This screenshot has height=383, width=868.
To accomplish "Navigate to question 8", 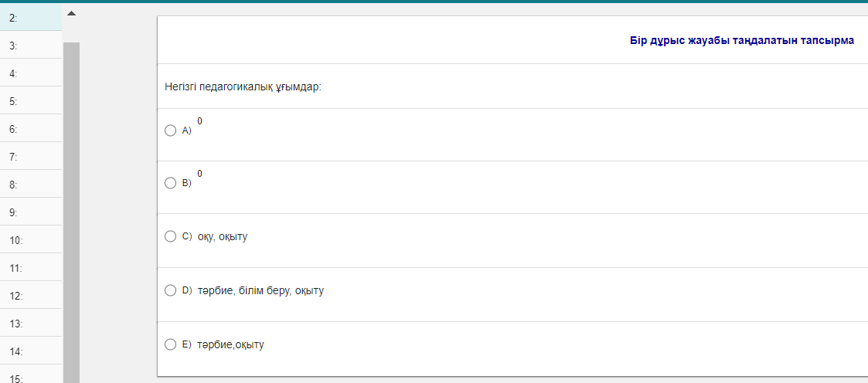I will pyautogui.click(x=31, y=185).
